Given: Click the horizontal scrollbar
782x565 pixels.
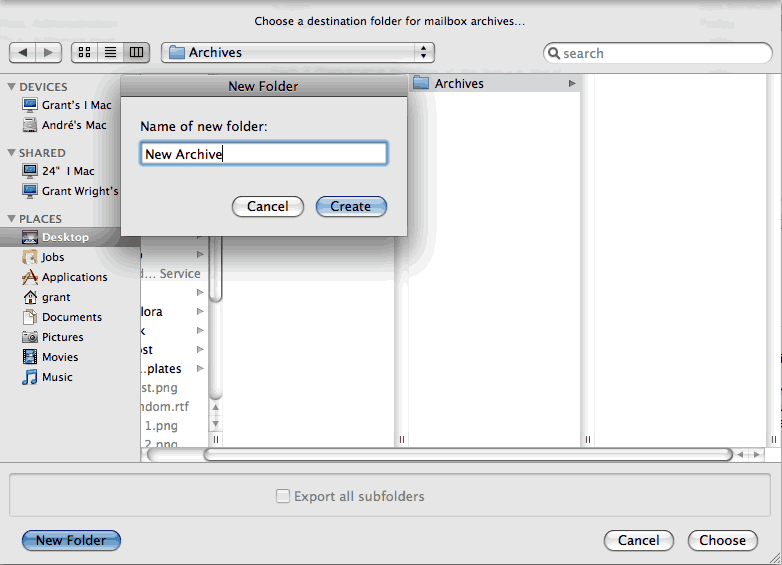Looking at the screenshot, I should click(468, 454).
